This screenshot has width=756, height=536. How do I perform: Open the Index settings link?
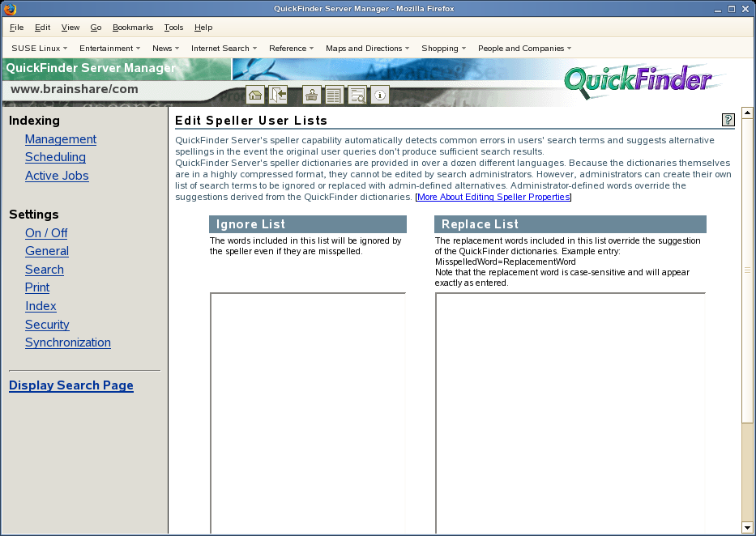coord(41,306)
